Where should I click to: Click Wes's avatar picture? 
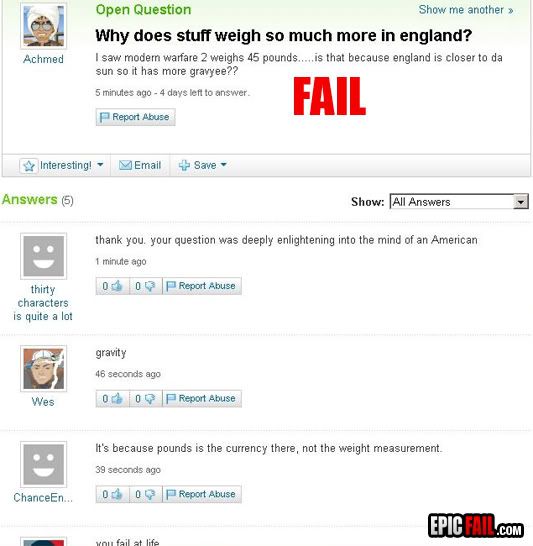coord(44,369)
